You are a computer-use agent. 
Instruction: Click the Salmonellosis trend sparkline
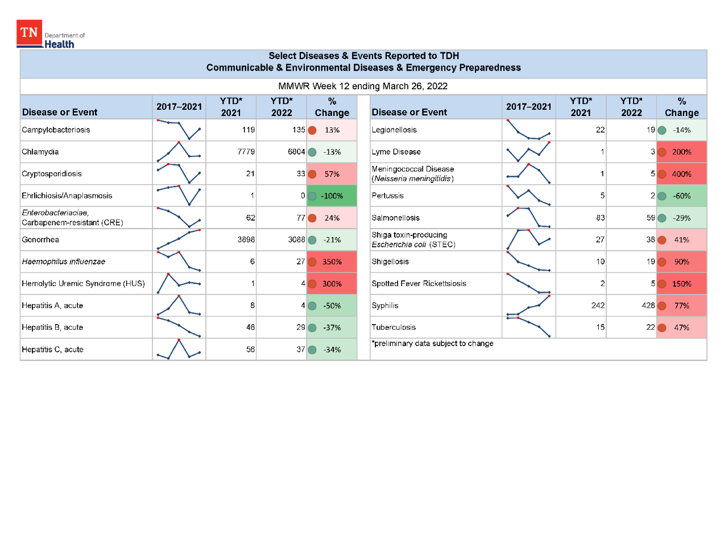[528, 217]
